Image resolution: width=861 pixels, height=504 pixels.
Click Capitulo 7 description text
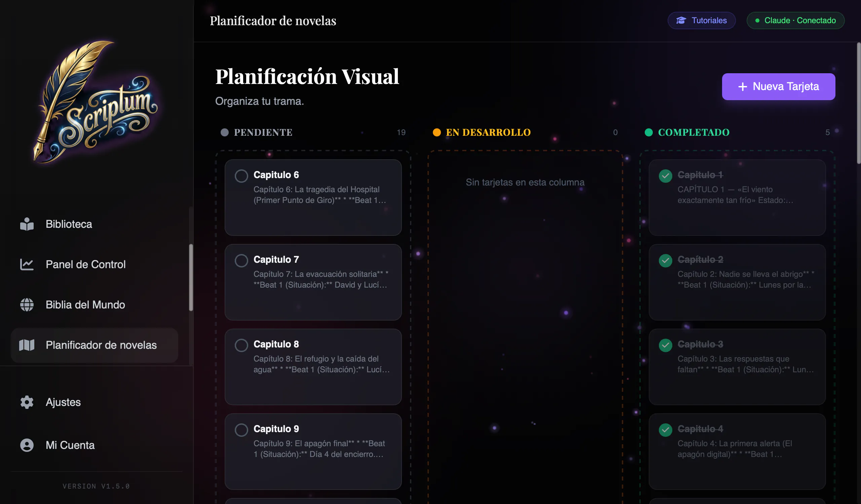pyautogui.click(x=321, y=280)
